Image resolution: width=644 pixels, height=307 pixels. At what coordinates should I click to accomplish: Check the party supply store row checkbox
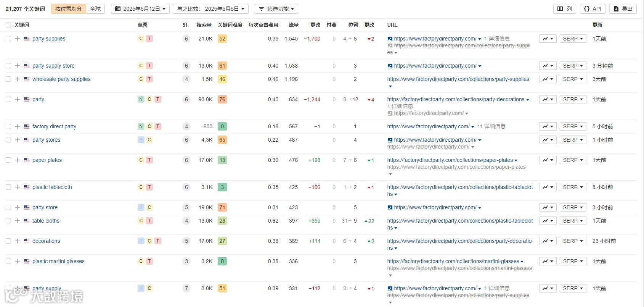click(8, 66)
